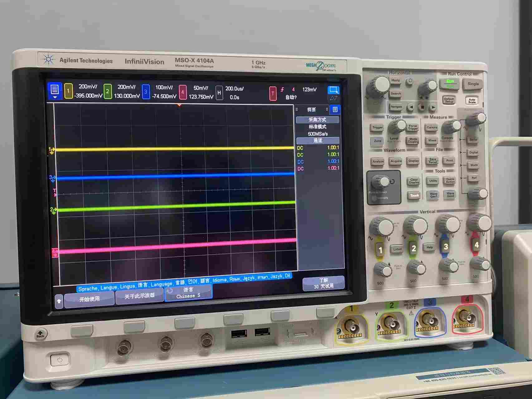532x399 pixels.
Task: Select the channel 1 yellow indicator badge
Action: [68, 92]
